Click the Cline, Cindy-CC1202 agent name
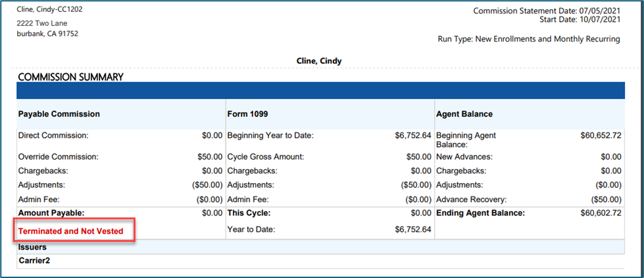Screen dimensions: 644x278 [49, 10]
